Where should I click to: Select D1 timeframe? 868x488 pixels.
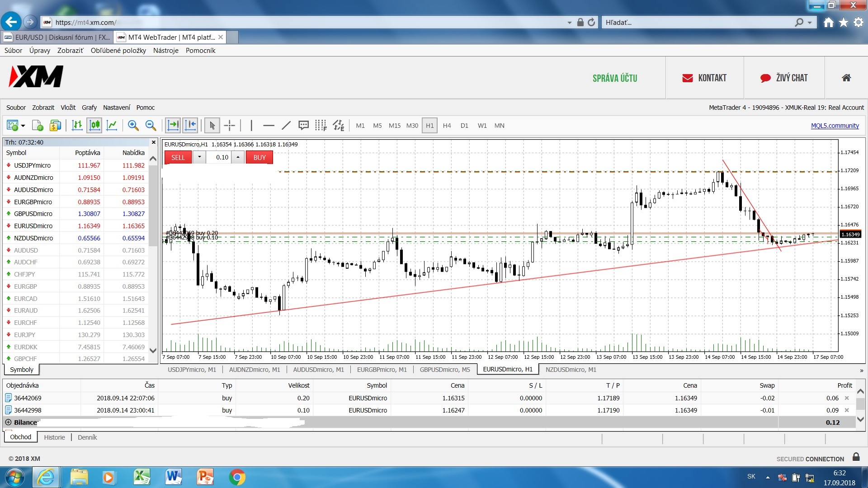pyautogui.click(x=464, y=126)
